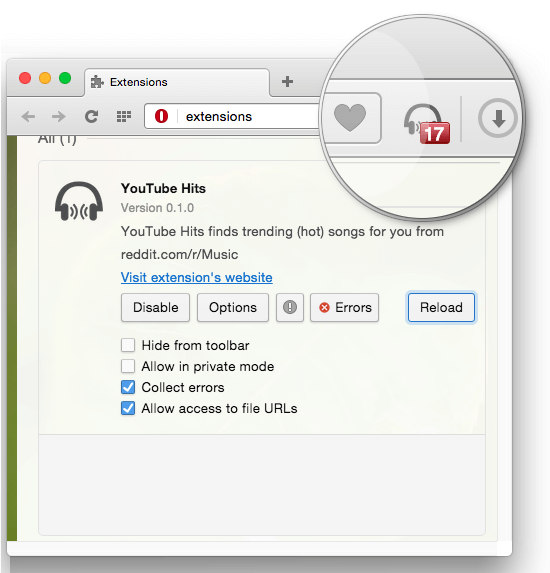This screenshot has width=550, height=573.
Task: Go forward with the right arrow
Action: [59, 117]
